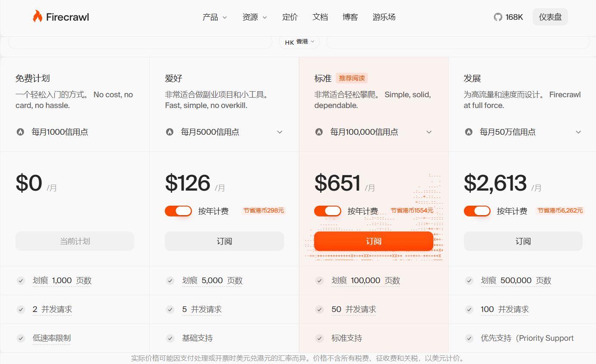Click underlined 划痕 500,000 页数 text
The width and height of the screenshot is (596, 364).
[x=516, y=281]
